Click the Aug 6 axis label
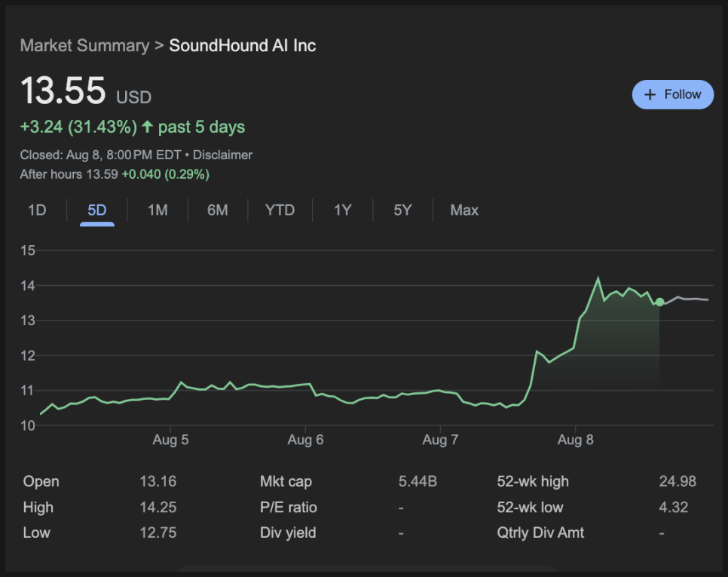 (x=305, y=440)
